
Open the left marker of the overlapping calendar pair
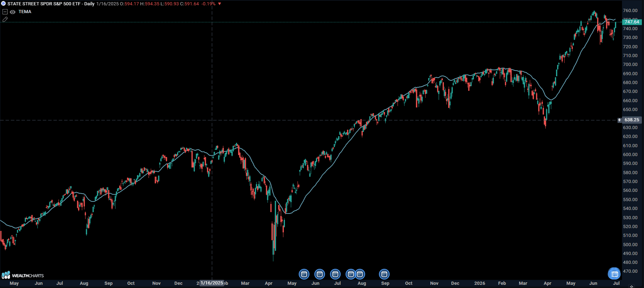[351, 274]
